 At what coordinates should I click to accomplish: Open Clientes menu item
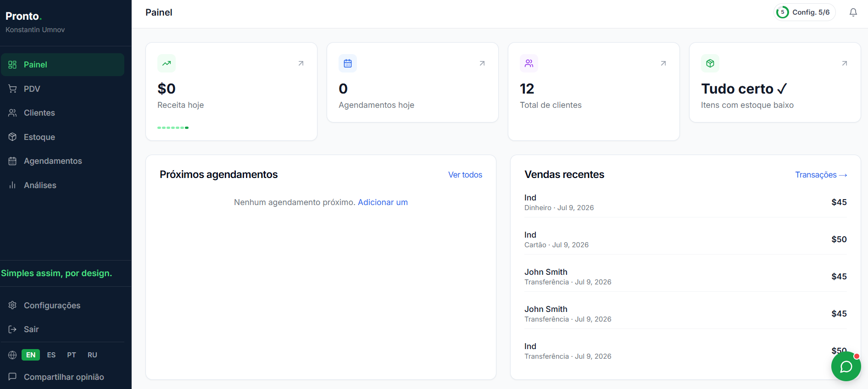62,113
